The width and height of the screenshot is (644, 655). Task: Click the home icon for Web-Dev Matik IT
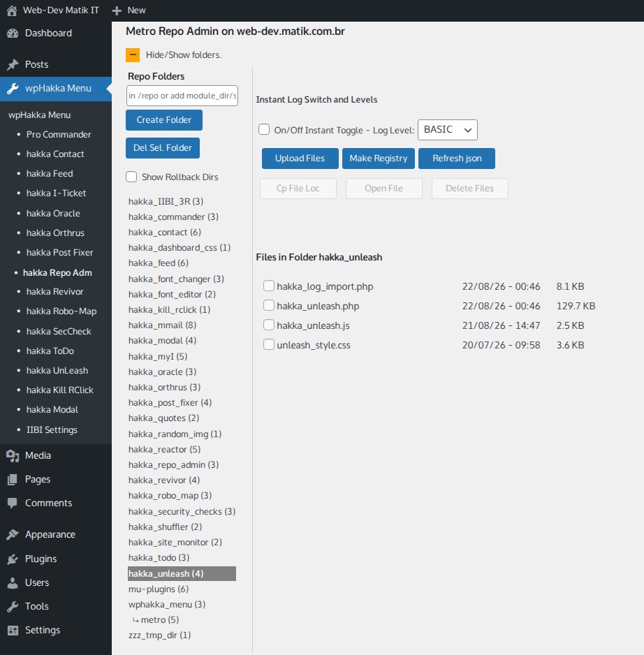point(12,10)
